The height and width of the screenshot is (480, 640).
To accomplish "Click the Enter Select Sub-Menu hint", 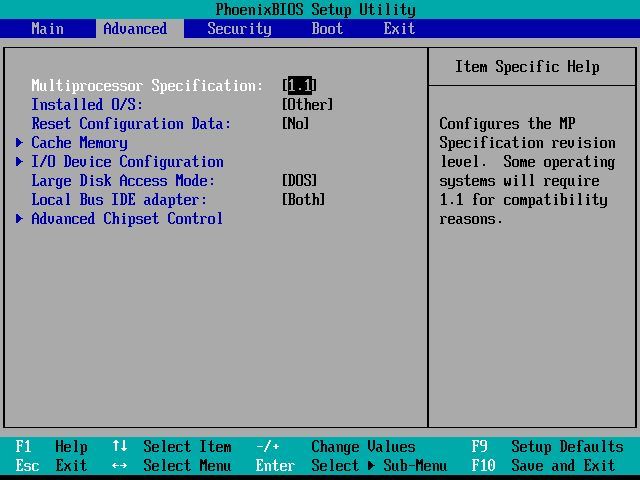I will [x=351, y=465].
